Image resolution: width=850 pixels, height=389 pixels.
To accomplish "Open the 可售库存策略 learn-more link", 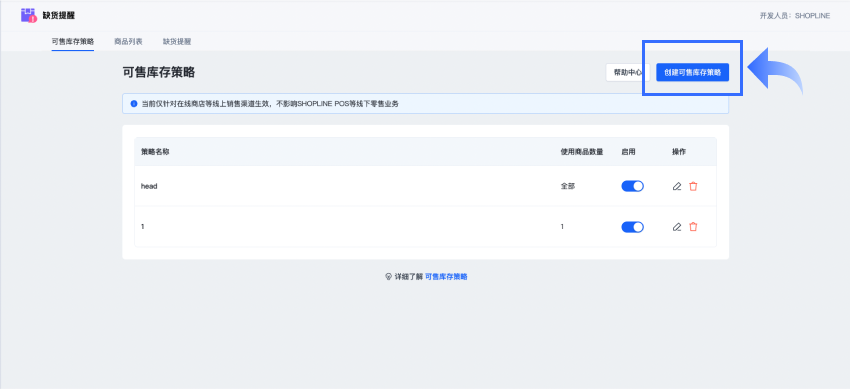I will pos(446,276).
